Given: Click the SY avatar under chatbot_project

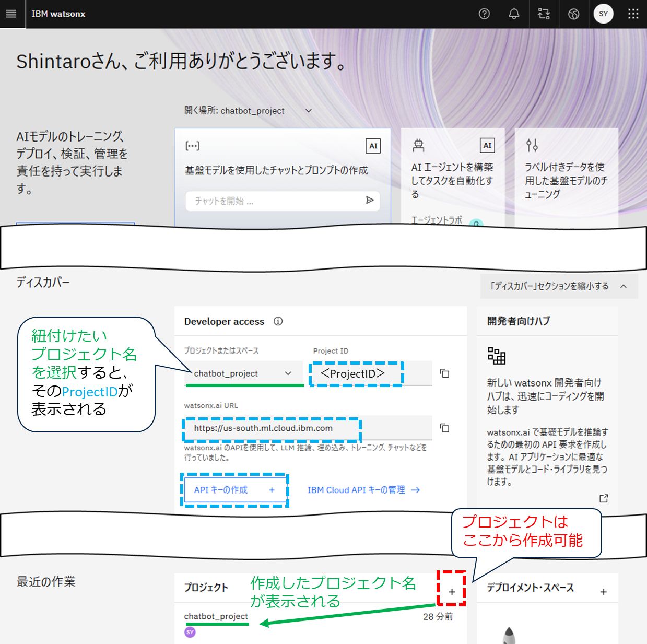Looking at the screenshot, I should [x=190, y=632].
